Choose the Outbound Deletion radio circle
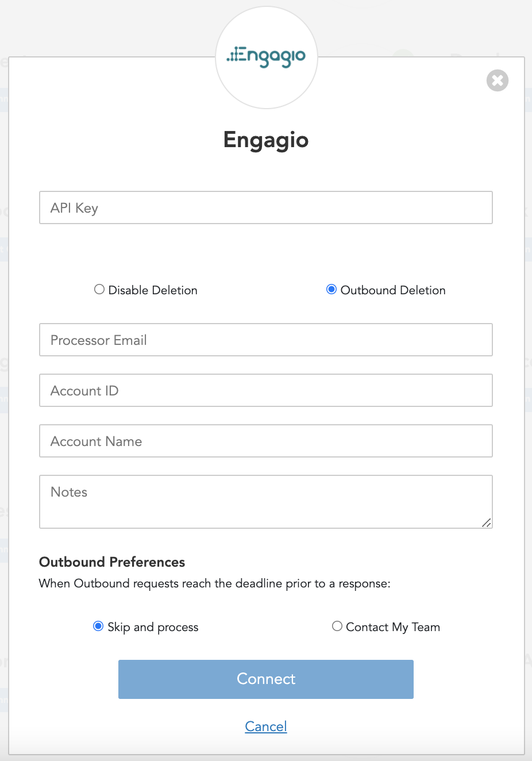The image size is (532, 761). (331, 290)
